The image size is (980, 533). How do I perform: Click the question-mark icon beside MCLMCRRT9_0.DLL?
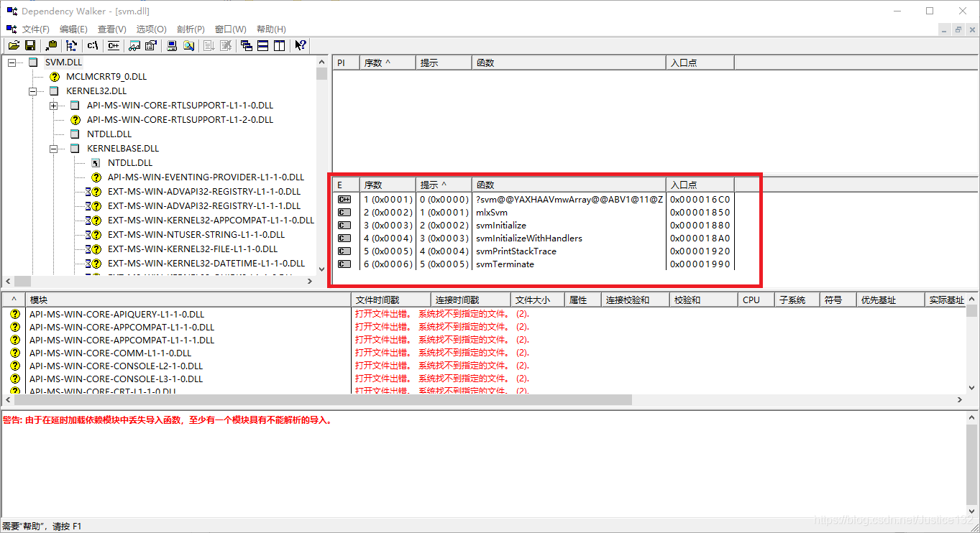pyautogui.click(x=54, y=76)
